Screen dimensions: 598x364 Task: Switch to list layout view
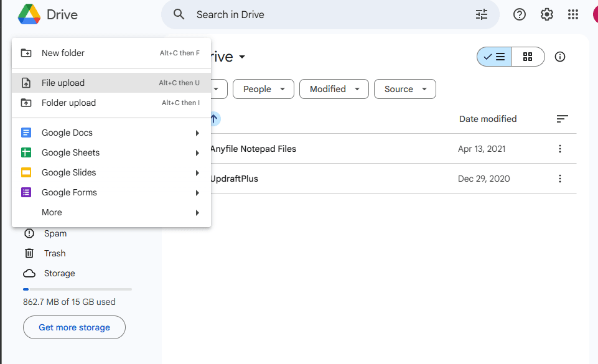click(x=495, y=57)
